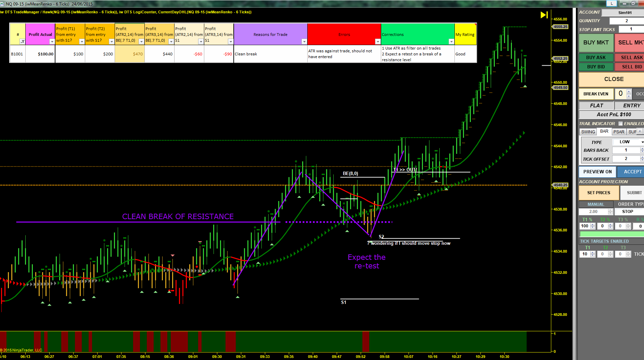Click the 4555.25 price marker on axis
The width and height of the screenshot is (644, 360).
coord(561,27)
